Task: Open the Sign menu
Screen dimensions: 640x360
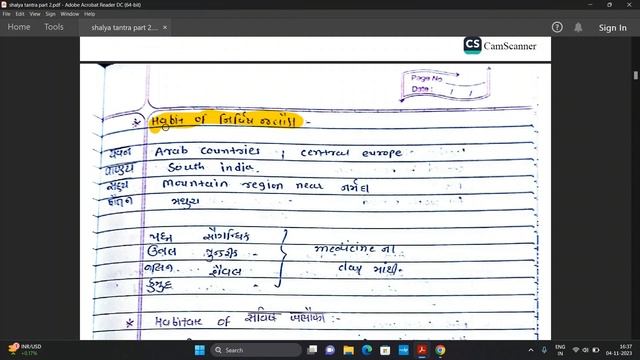Action: 50,14
